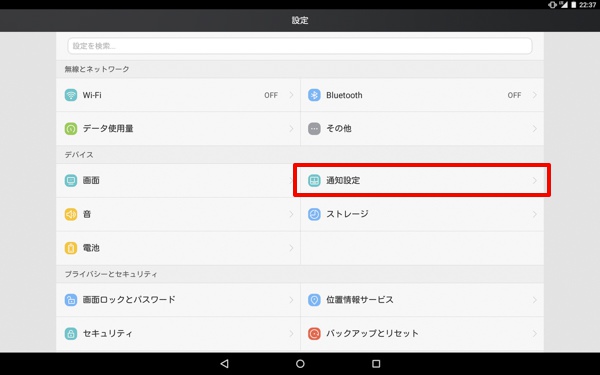The width and height of the screenshot is (600, 375).
Task: Open 電池 label
Action: (91, 248)
